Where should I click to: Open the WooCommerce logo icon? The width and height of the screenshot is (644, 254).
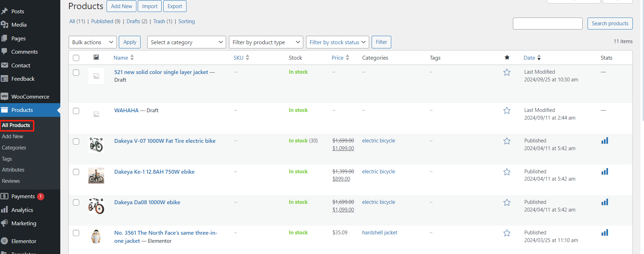[x=5, y=96]
